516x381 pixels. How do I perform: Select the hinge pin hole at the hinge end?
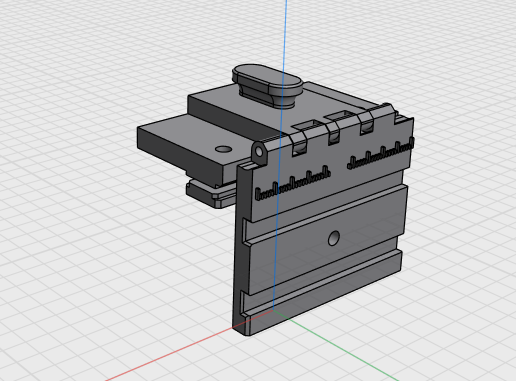point(259,152)
